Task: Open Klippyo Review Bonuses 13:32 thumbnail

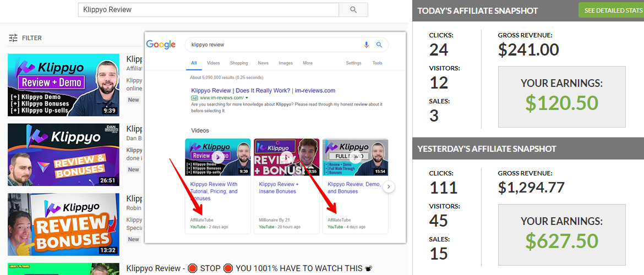Action: coord(64,224)
